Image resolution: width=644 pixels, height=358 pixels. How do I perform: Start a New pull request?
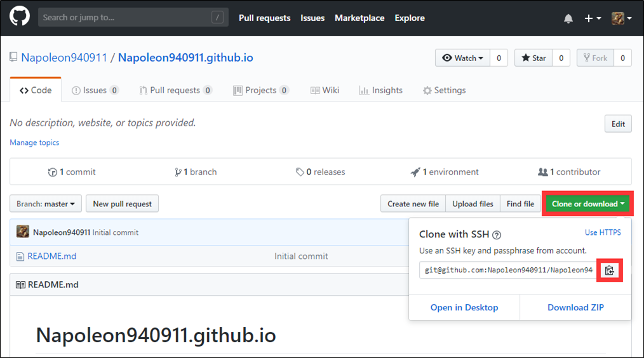coord(122,204)
